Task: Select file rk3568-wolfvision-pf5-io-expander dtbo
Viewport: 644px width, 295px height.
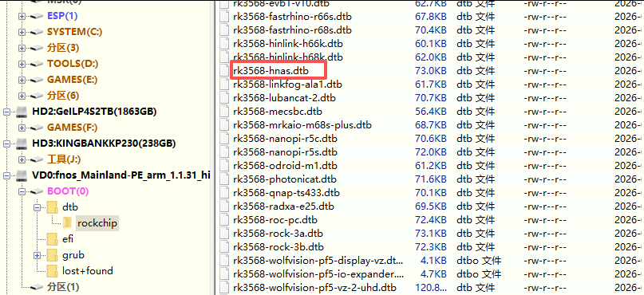Action: coord(318,274)
